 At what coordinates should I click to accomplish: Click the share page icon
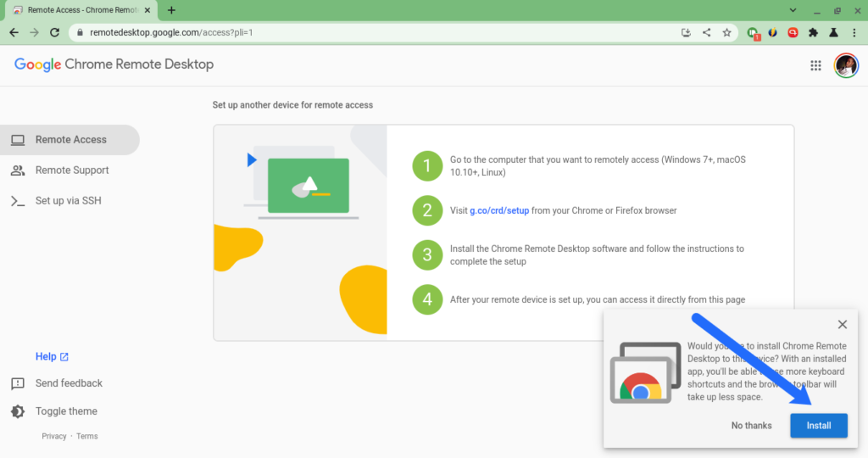(x=706, y=33)
